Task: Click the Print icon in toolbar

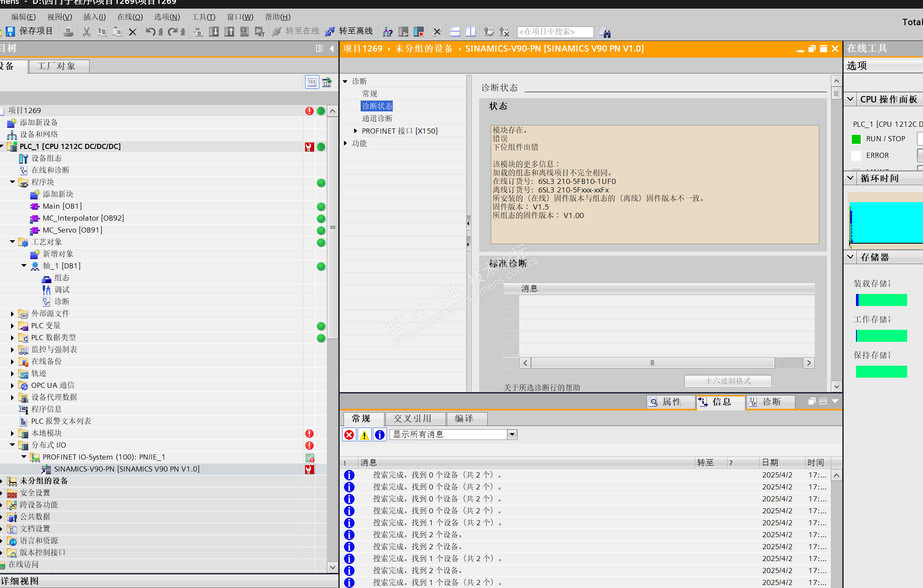Action: pos(68,32)
